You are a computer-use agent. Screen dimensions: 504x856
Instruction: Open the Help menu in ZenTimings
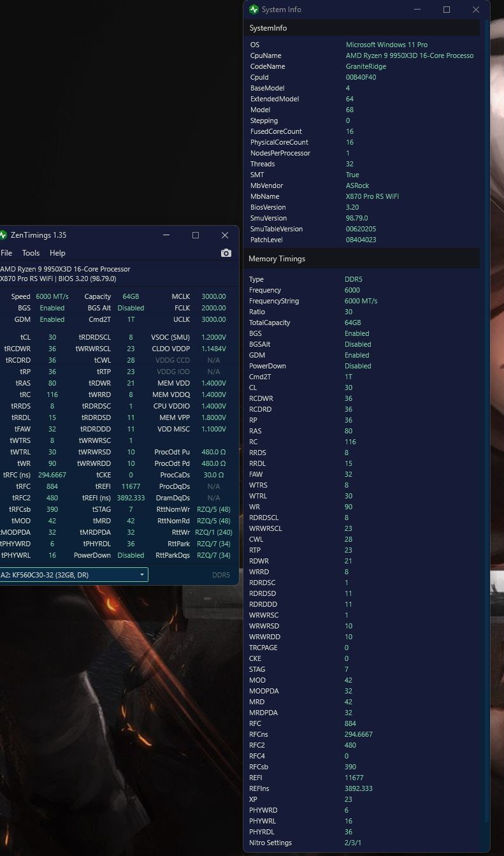(57, 253)
